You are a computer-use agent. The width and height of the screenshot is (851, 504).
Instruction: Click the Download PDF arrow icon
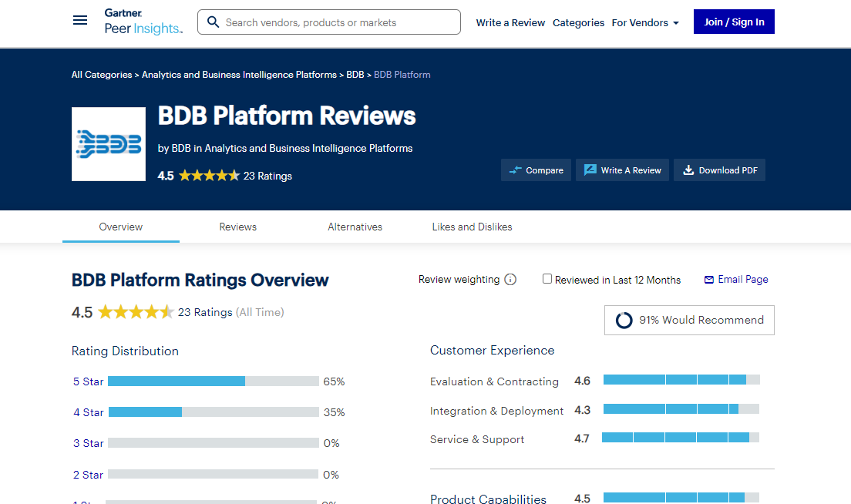coord(688,170)
